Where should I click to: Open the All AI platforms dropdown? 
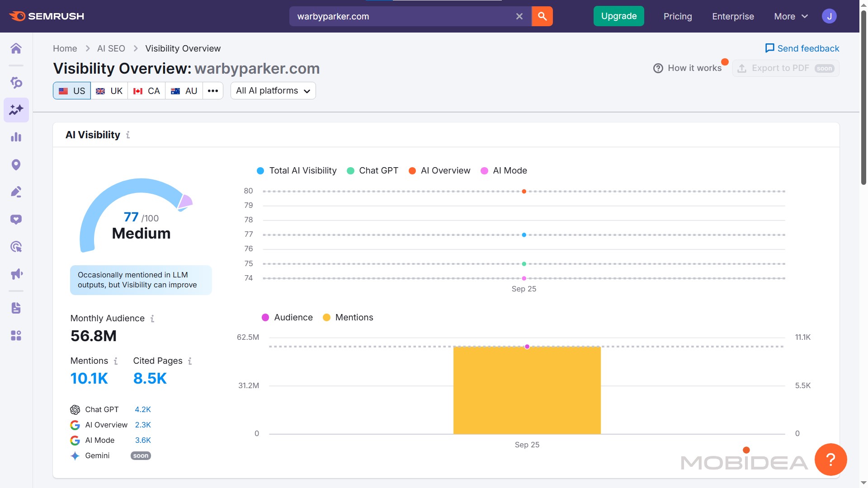[x=273, y=90]
